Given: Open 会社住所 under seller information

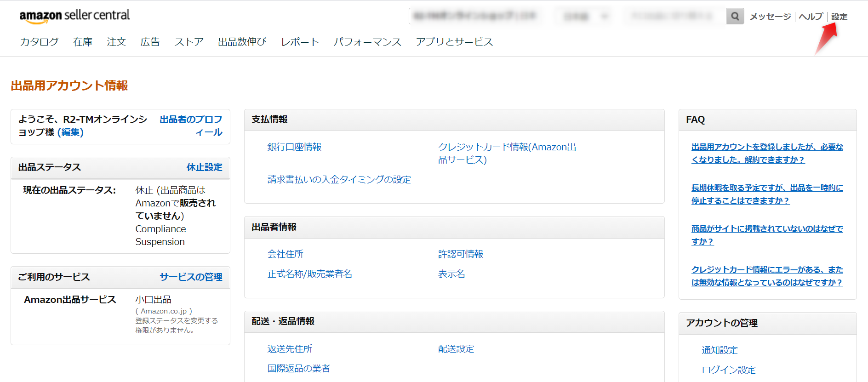Looking at the screenshot, I should (x=285, y=254).
